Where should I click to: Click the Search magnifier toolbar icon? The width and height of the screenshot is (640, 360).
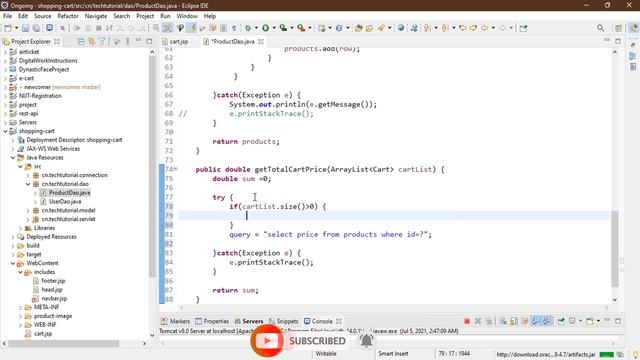tap(600, 28)
